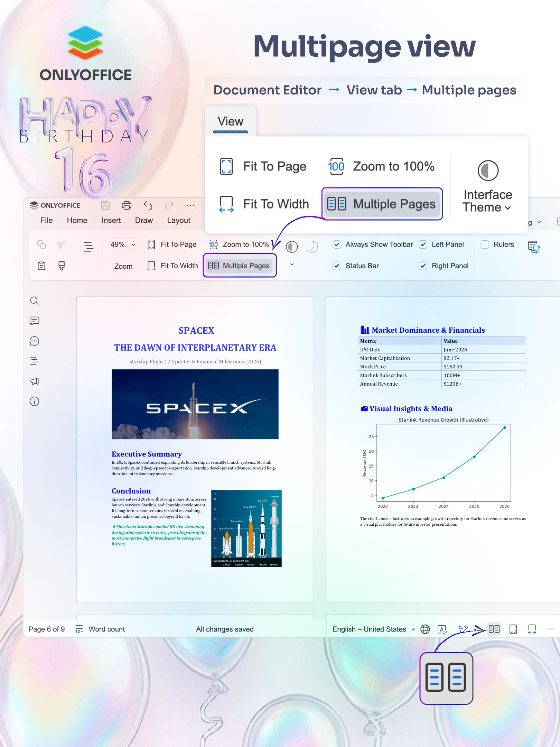Show the headings navigation panel

34,361
